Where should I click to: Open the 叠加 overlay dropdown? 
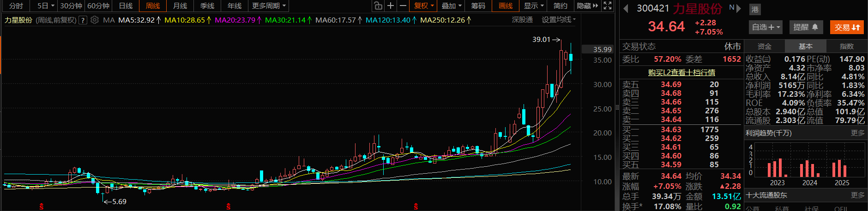452,6
